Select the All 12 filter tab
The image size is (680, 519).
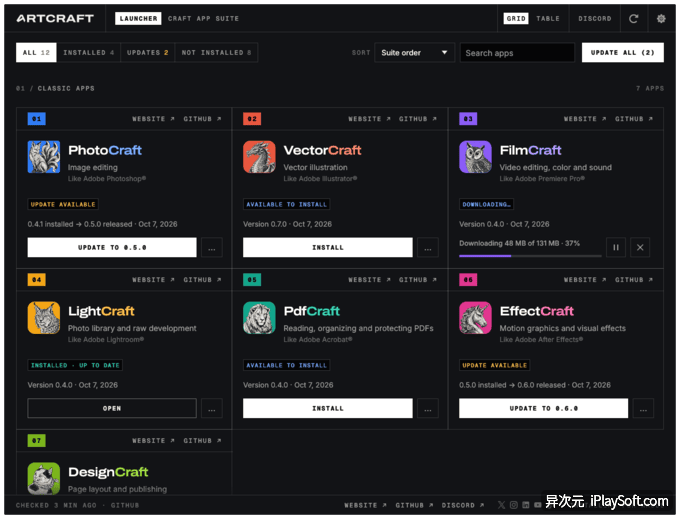point(36,52)
